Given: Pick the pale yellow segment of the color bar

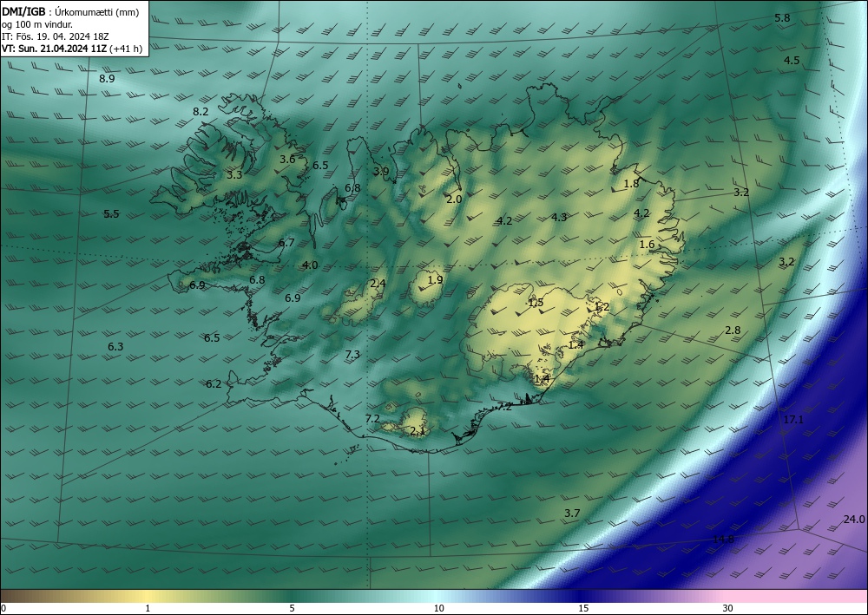Looking at the screenshot, I should pyautogui.click(x=148, y=596).
